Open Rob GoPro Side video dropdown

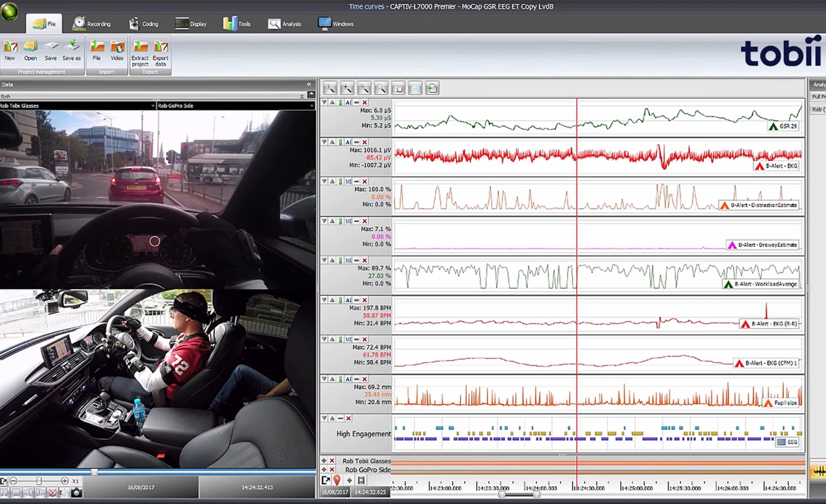point(312,106)
